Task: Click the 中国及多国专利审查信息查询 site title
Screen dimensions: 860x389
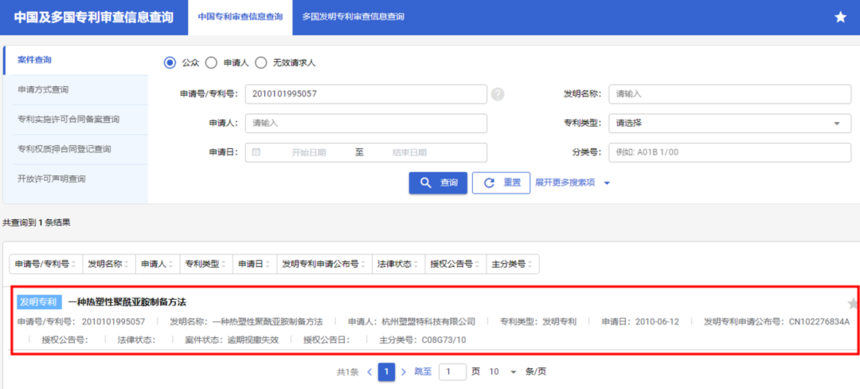Action: coord(94,17)
